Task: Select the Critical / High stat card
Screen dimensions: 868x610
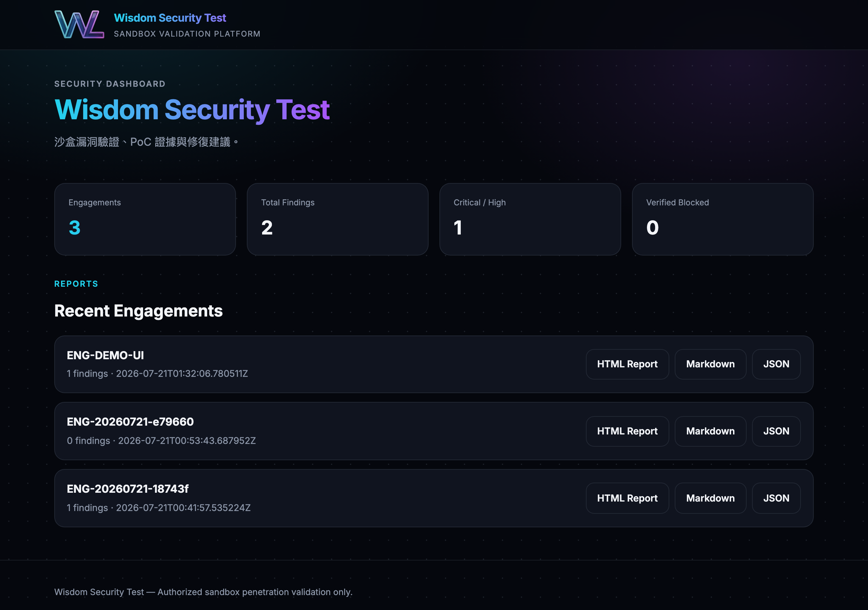Action: [530, 219]
